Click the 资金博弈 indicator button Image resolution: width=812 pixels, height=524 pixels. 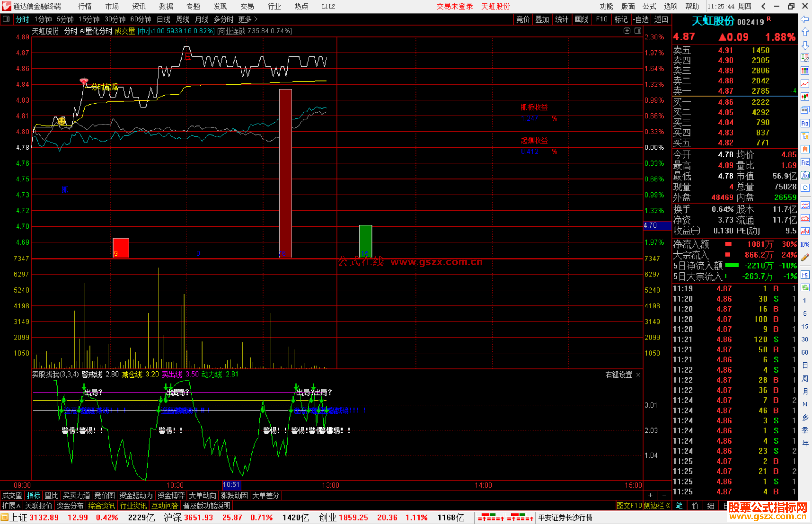(171, 495)
